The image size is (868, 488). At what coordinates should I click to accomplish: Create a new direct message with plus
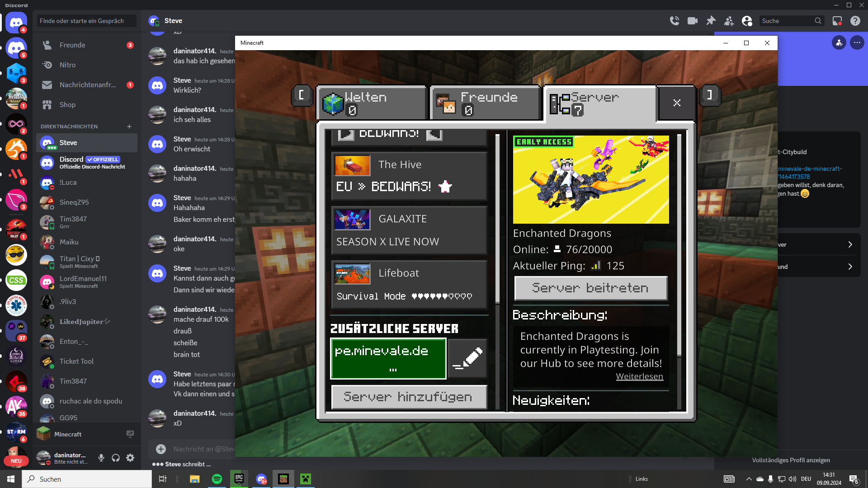click(x=129, y=127)
